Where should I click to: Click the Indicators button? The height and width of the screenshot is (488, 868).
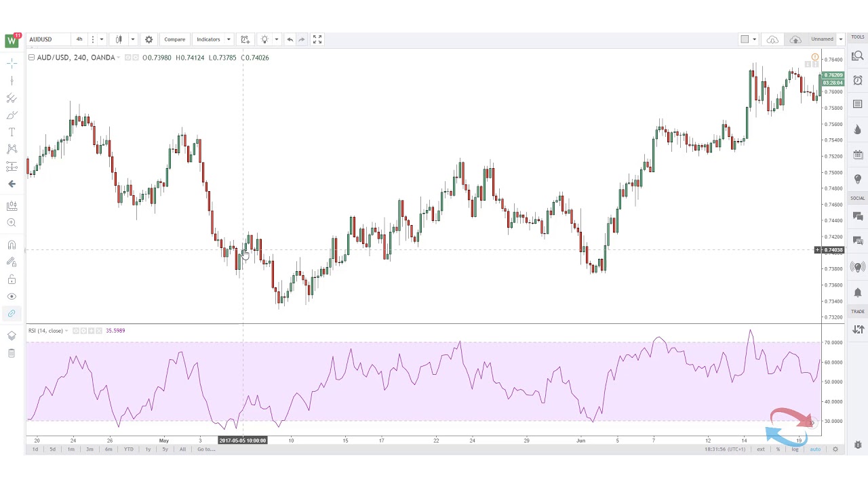(x=208, y=39)
